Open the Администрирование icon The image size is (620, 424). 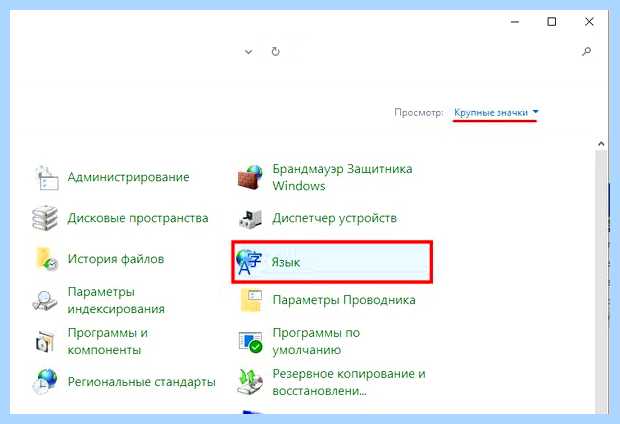(x=47, y=178)
